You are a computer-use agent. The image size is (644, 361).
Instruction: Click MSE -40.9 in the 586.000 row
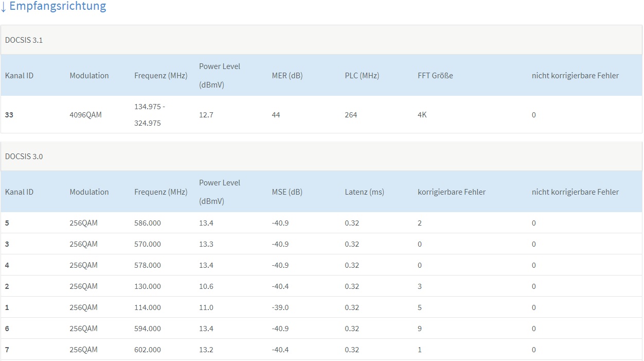tap(280, 223)
